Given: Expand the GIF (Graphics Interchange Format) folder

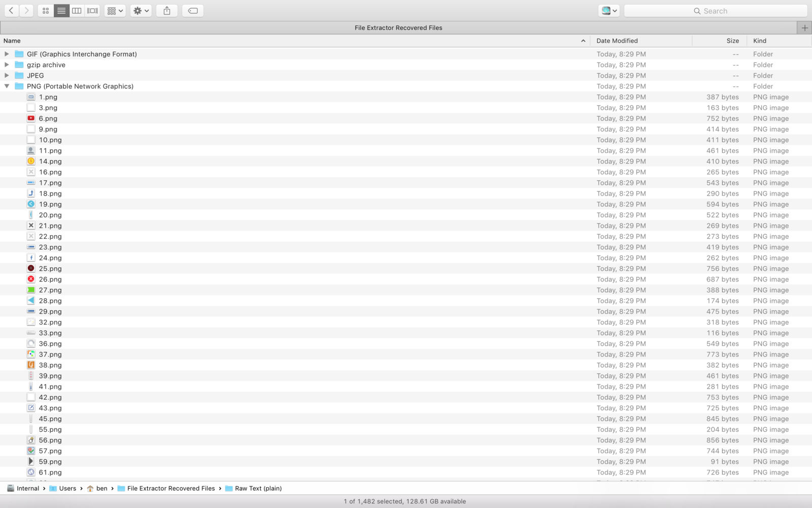Looking at the screenshot, I should (x=7, y=54).
